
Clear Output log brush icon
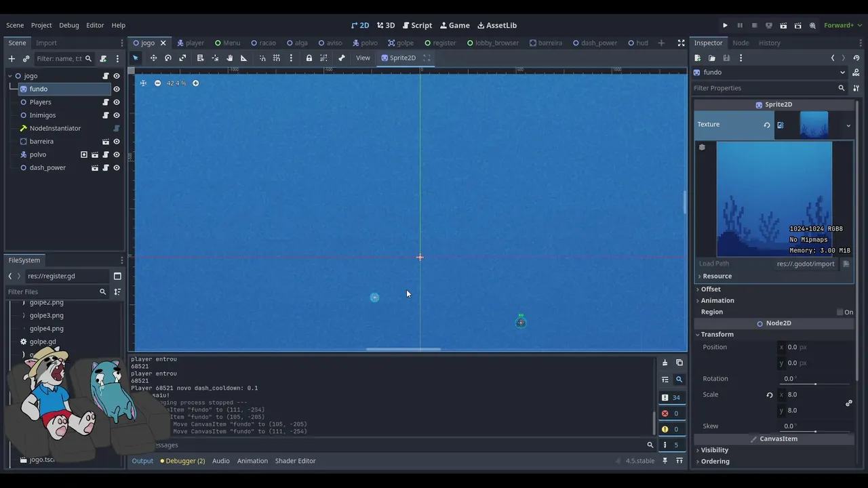pos(665,363)
